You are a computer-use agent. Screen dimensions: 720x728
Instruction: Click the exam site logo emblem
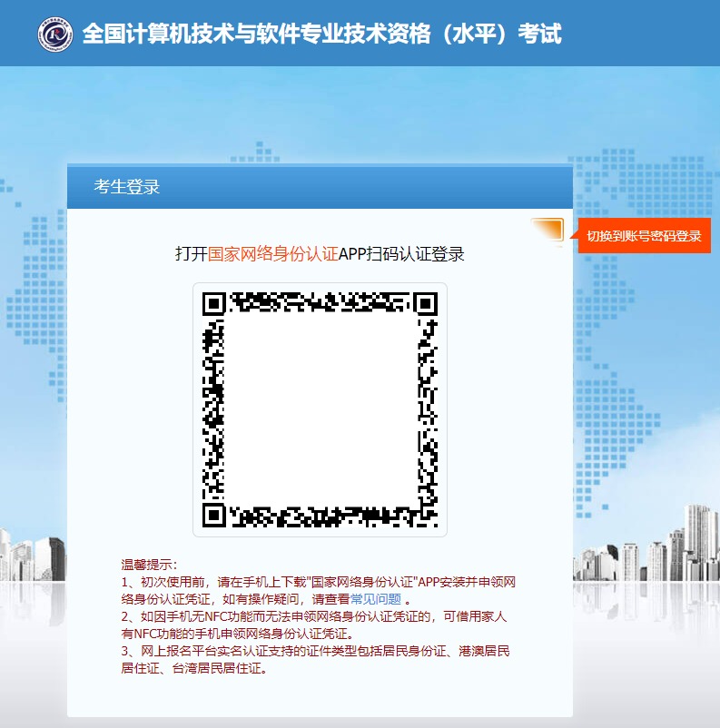55,34
